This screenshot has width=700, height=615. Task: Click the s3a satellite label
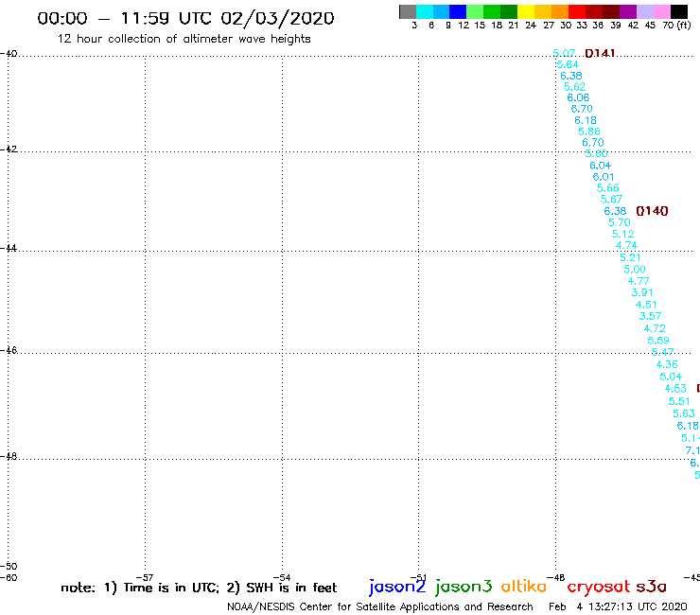652,587
